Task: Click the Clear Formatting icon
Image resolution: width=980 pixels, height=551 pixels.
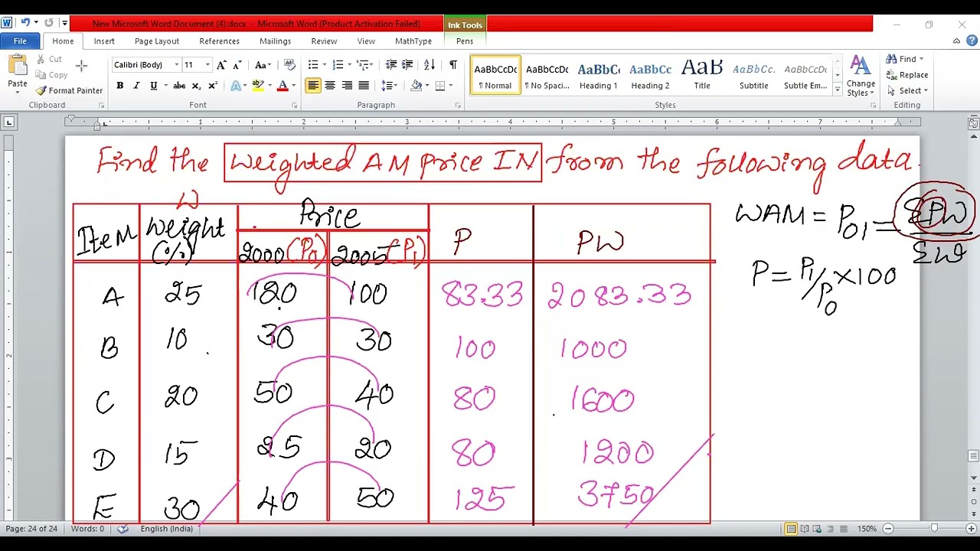Action: click(x=289, y=65)
